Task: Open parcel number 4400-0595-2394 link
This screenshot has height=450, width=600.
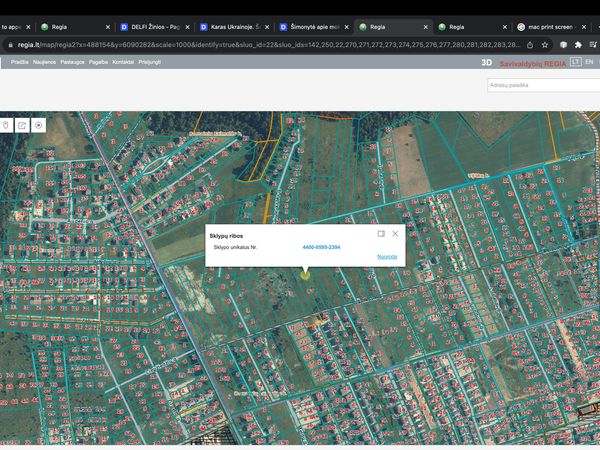Action: 321,247
